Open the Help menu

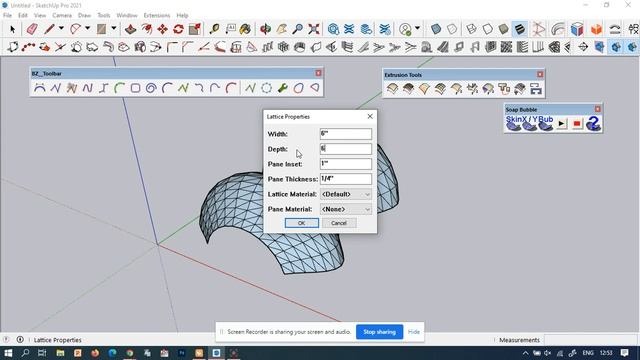pyautogui.click(x=182, y=15)
